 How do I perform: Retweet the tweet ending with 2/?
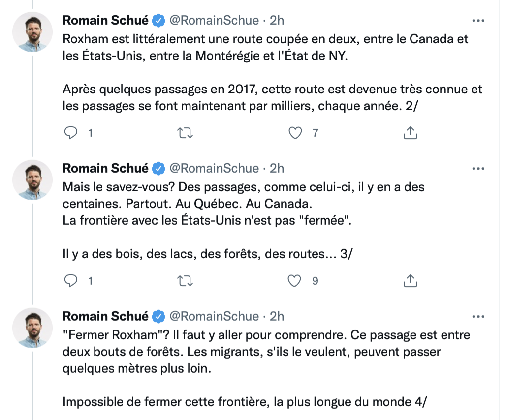[185, 133]
